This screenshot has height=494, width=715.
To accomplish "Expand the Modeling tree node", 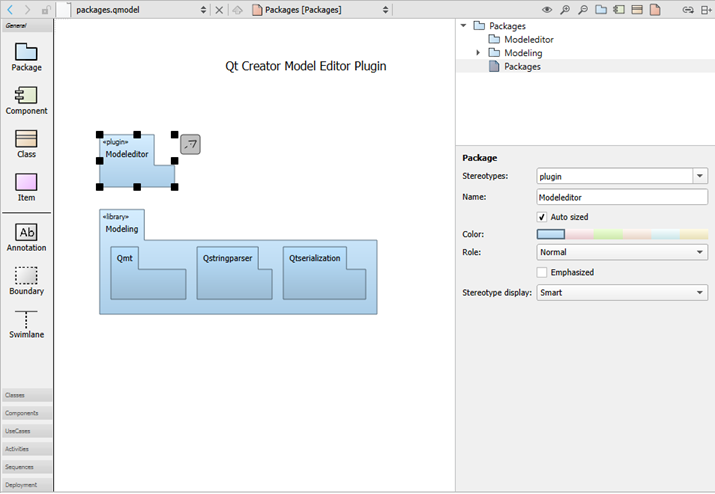I will click(x=478, y=53).
